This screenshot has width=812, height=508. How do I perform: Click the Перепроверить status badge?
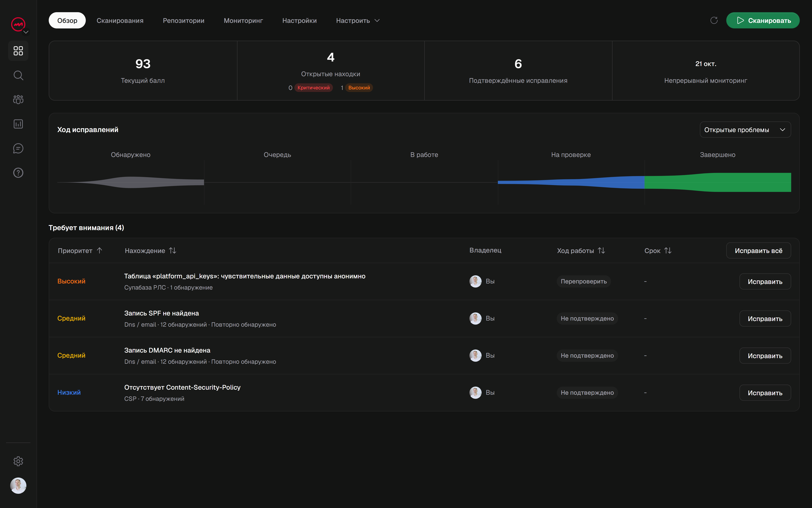tap(583, 281)
